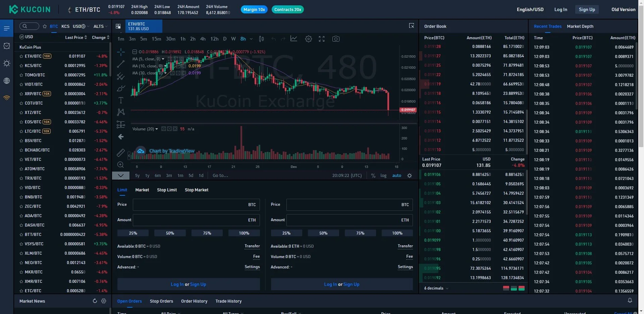Click the Contracts 20x button
The image size is (644, 314).
(x=288, y=9)
